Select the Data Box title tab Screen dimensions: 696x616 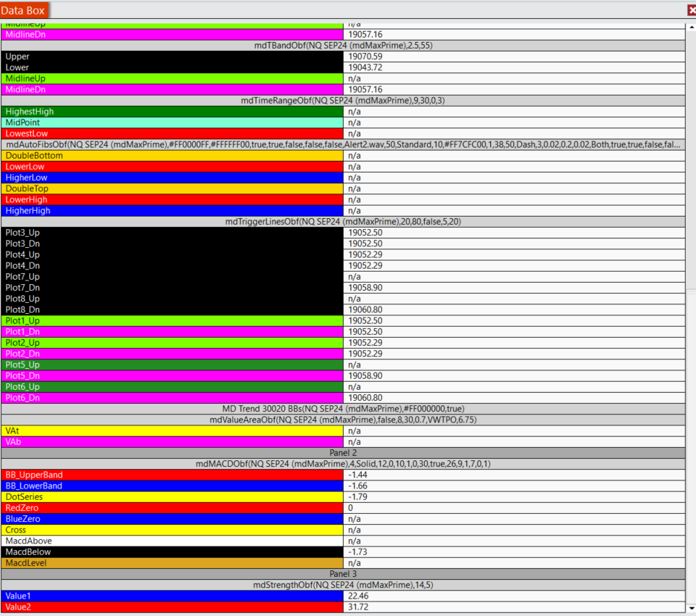pos(24,10)
